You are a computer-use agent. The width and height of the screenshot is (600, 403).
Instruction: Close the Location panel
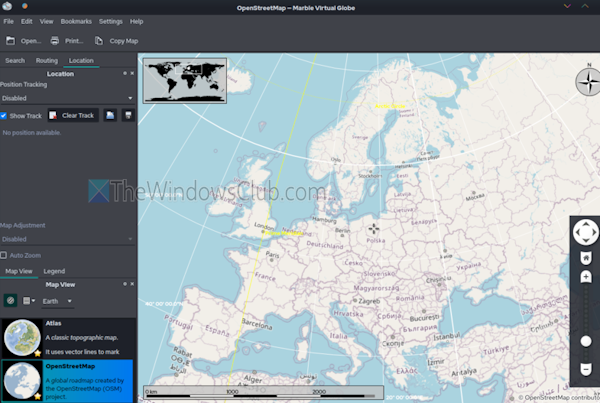tap(132, 73)
